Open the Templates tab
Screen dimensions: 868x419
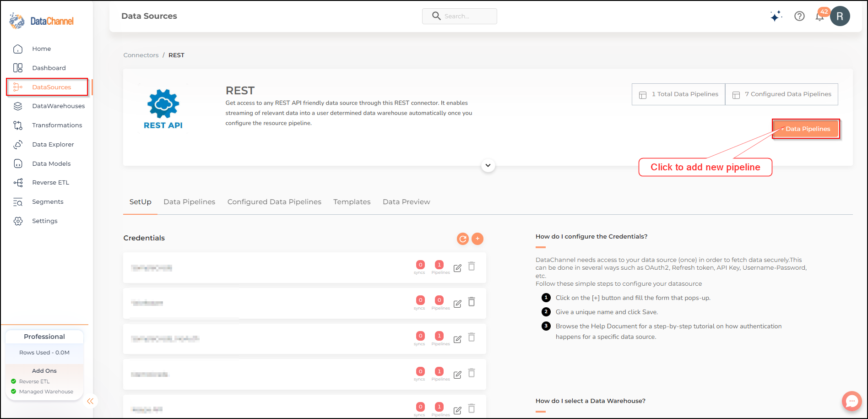352,202
